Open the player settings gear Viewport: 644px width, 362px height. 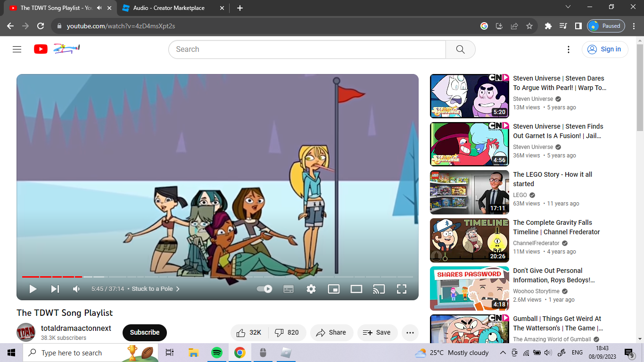[311, 289]
